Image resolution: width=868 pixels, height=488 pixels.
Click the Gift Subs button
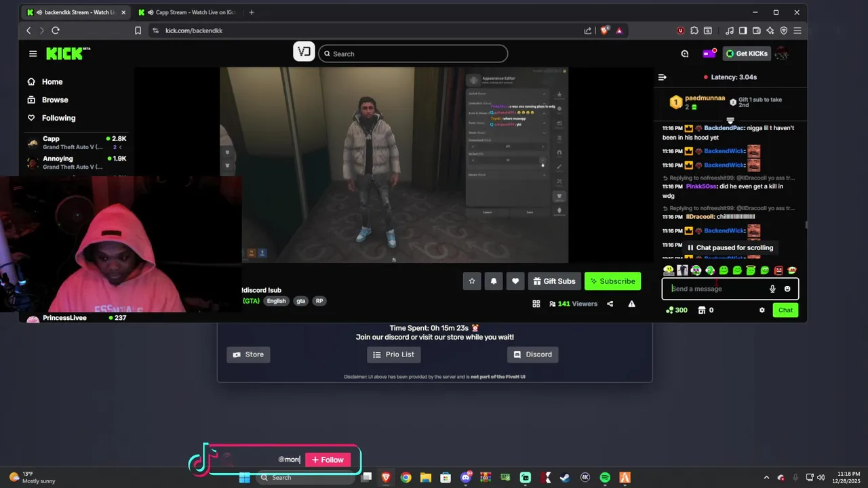(554, 281)
